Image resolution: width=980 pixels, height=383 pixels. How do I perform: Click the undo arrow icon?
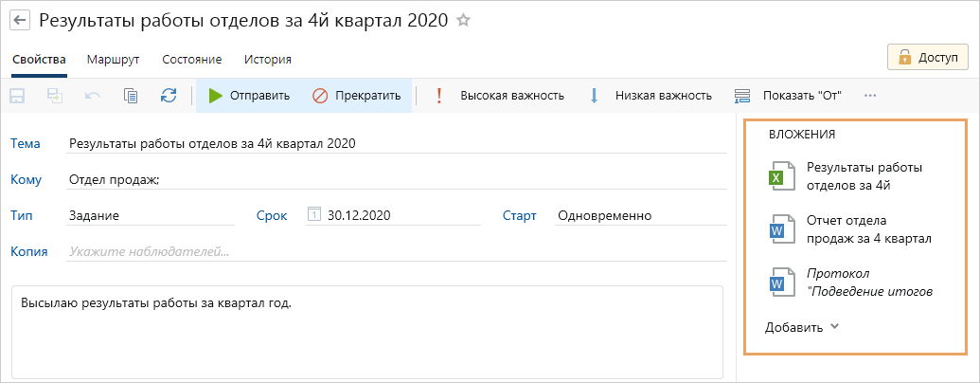pyautogui.click(x=93, y=95)
